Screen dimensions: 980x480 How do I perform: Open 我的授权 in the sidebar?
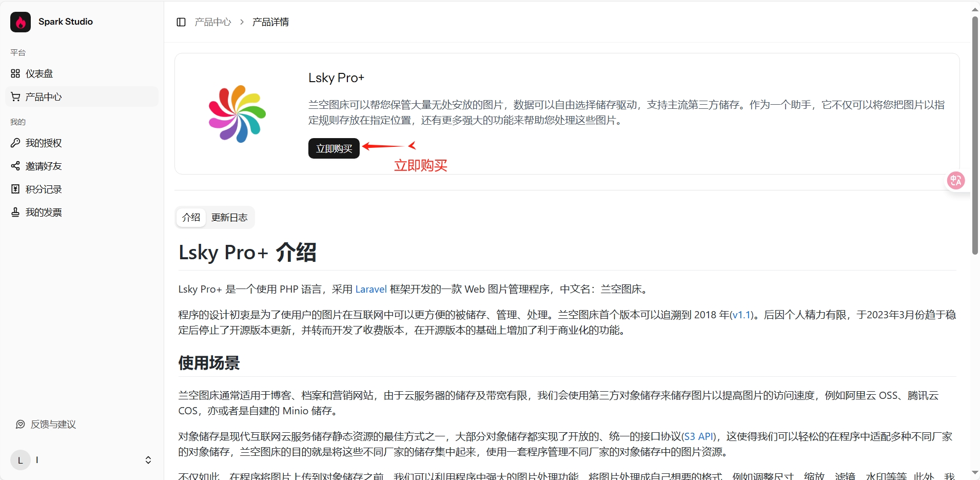pyautogui.click(x=82, y=143)
